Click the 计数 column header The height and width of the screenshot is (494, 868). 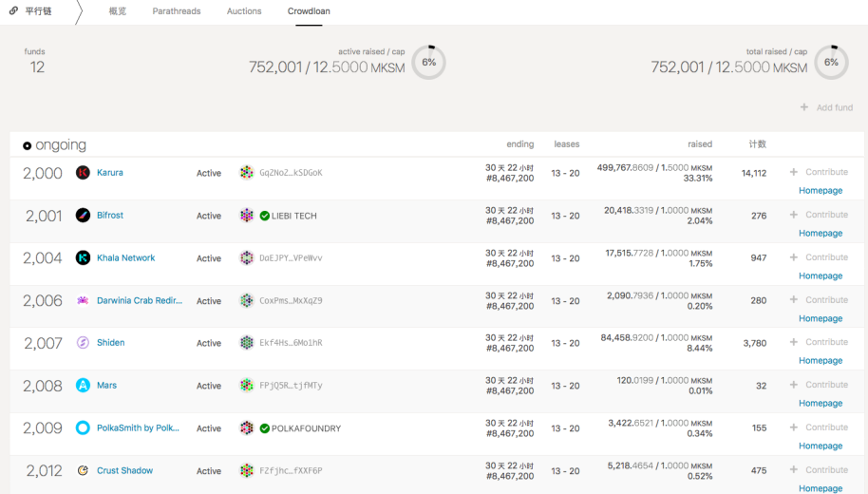(757, 144)
